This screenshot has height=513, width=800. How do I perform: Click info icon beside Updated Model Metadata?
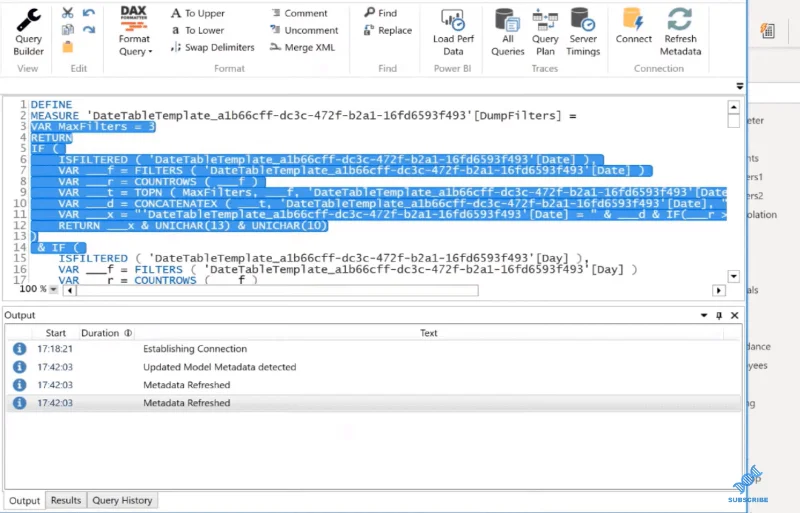(19, 367)
